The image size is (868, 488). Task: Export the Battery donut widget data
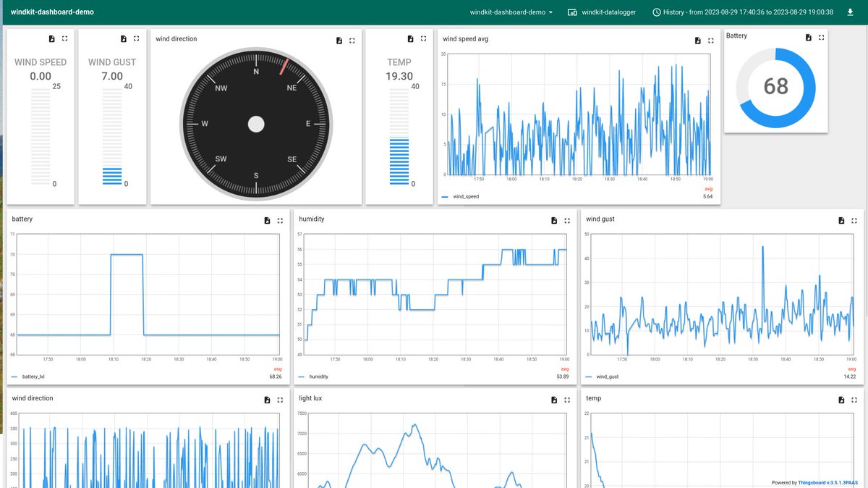point(809,37)
